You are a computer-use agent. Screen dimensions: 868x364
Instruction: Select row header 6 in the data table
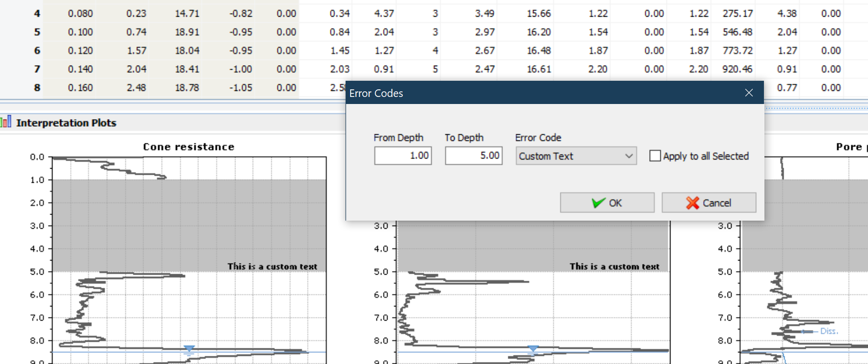click(x=37, y=50)
